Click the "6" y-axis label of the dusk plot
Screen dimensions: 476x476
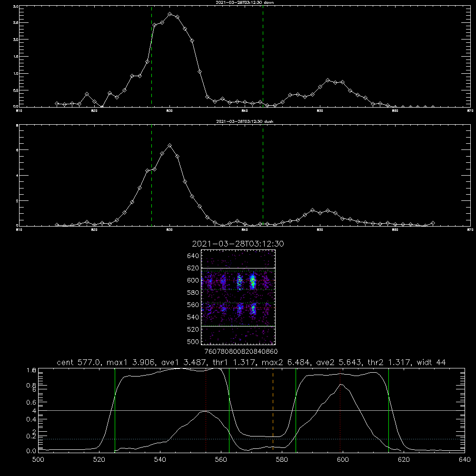coord(17,150)
